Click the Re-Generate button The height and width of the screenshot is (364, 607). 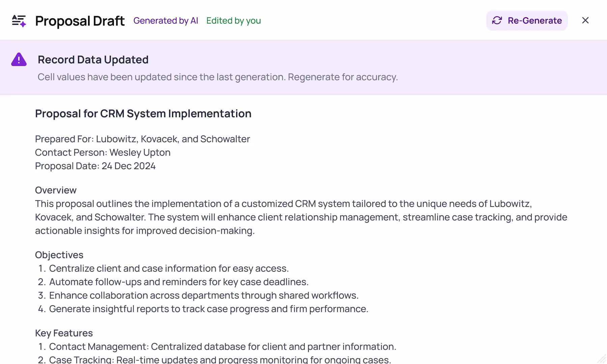pyautogui.click(x=527, y=21)
